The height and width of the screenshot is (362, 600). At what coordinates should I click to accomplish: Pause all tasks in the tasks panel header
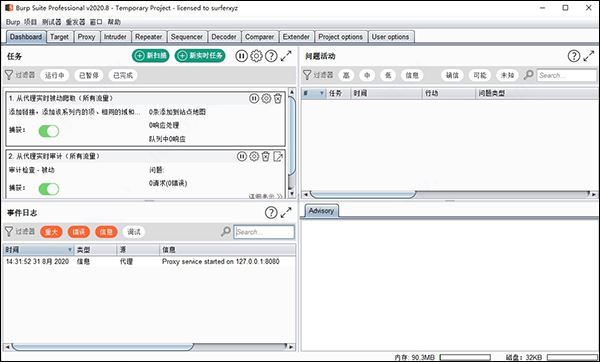(241, 56)
